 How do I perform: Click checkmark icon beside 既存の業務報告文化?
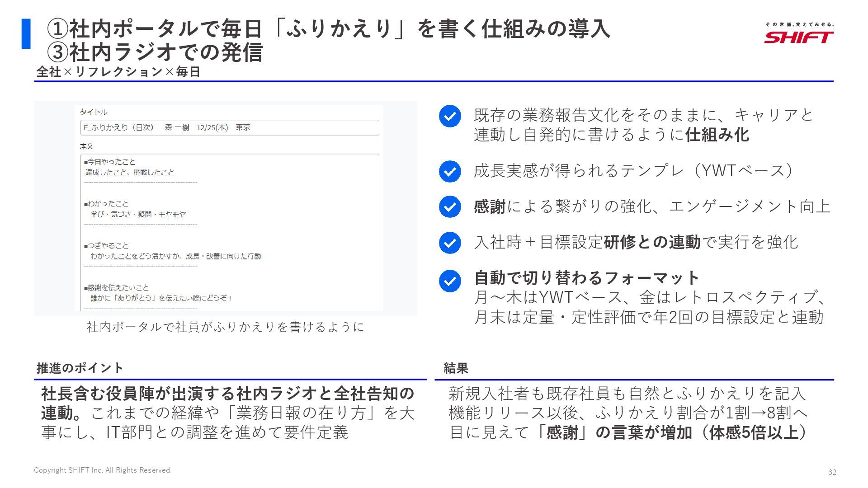click(x=450, y=116)
